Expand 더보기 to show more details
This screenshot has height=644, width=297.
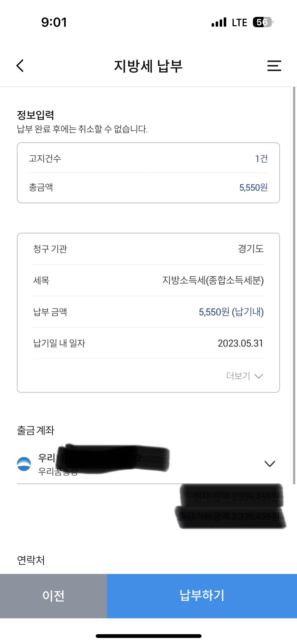(244, 376)
